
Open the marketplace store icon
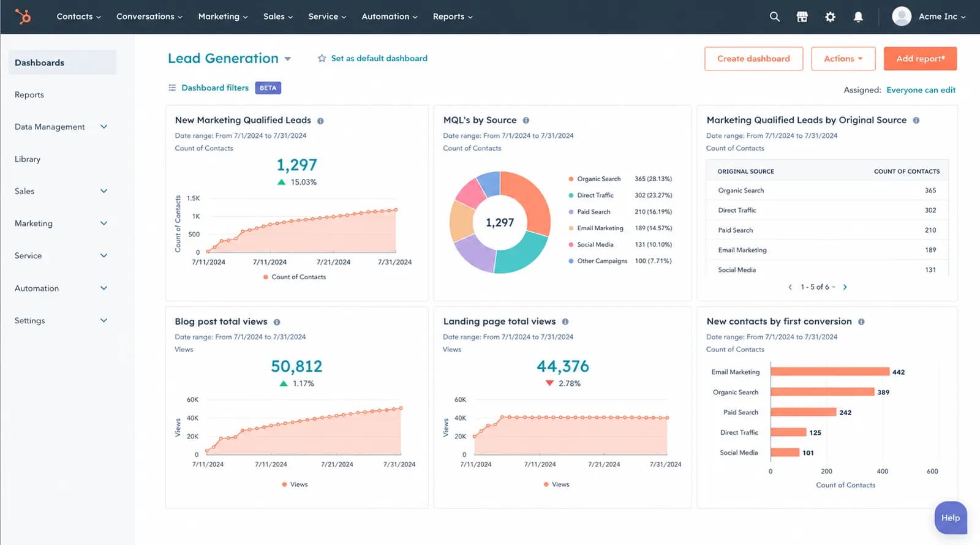click(x=802, y=17)
